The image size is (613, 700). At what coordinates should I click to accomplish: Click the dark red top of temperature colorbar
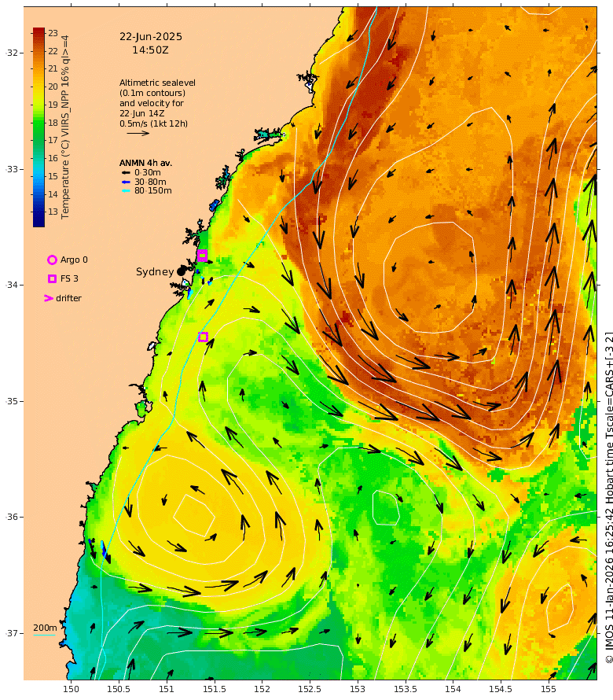click(39, 31)
